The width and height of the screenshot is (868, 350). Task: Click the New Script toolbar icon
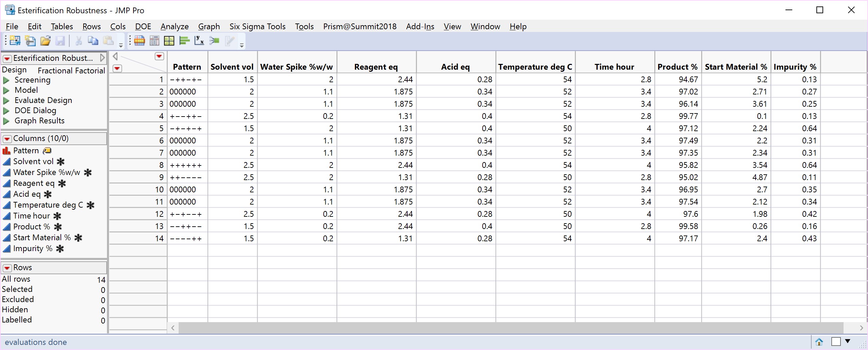pos(30,41)
